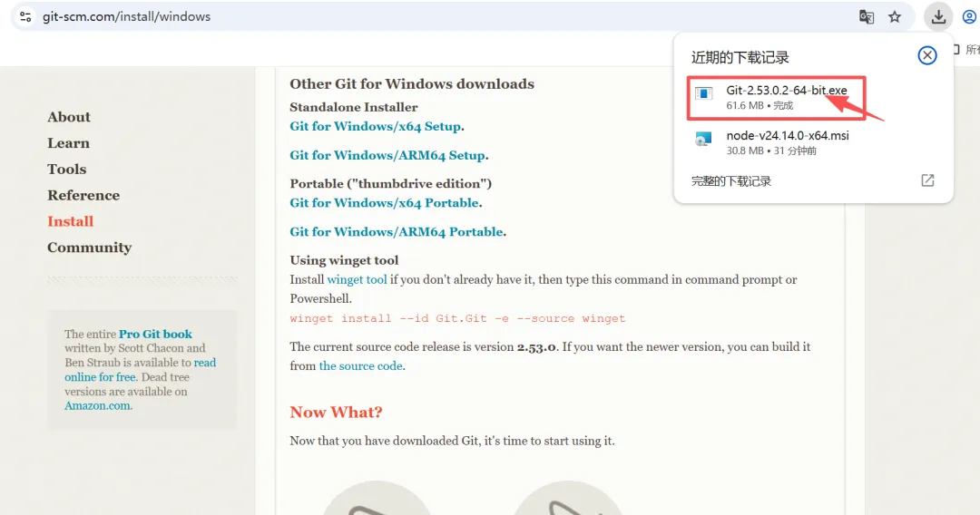980x515 pixels.
Task: Go to Learn in sidebar
Action: pyautogui.click(x=69, y=143)
